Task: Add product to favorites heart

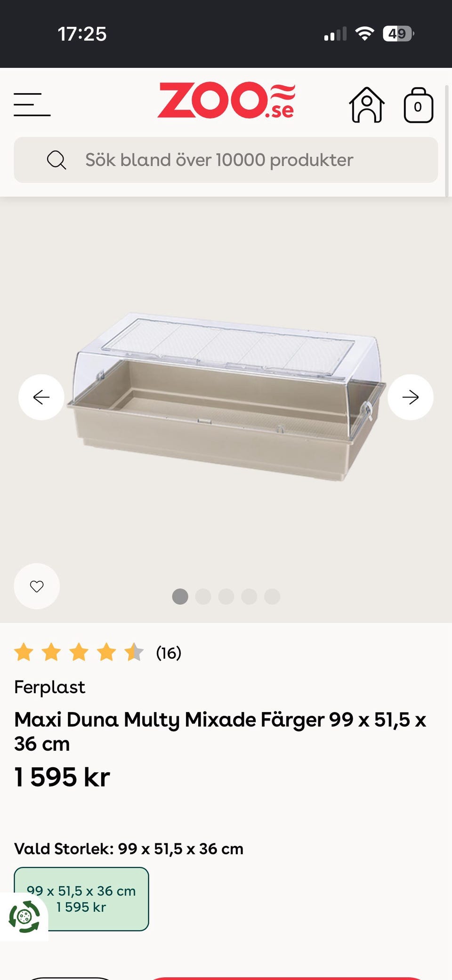Action: [x=37, y=586]
